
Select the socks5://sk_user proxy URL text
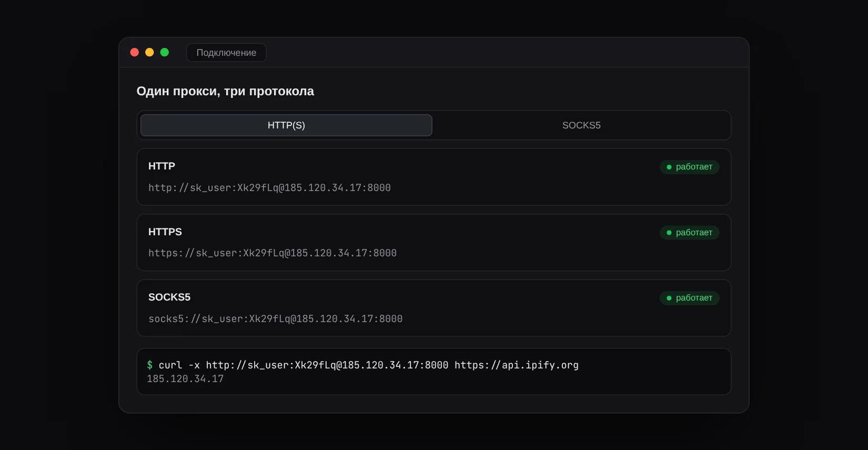(x=275, y=319)
